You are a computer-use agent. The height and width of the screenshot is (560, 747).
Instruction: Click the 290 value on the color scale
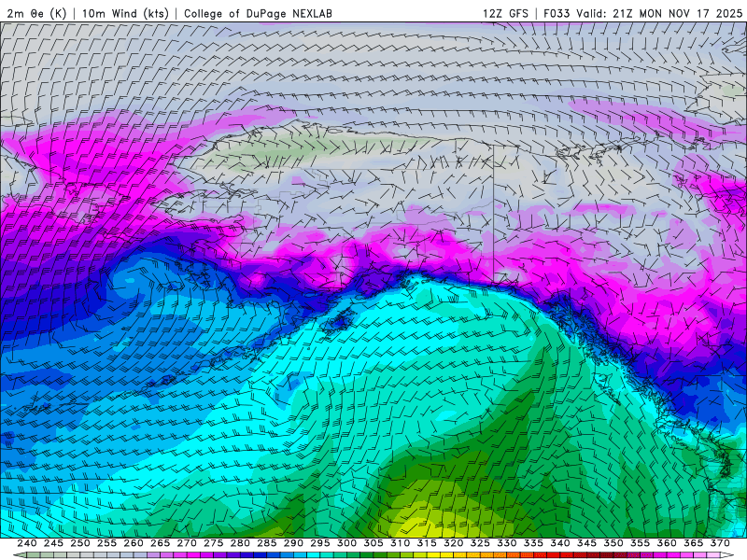[293, 543]
